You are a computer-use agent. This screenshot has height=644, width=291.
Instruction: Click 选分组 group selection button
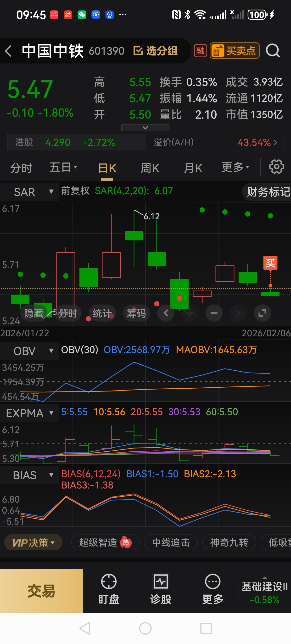coord(155,51)
